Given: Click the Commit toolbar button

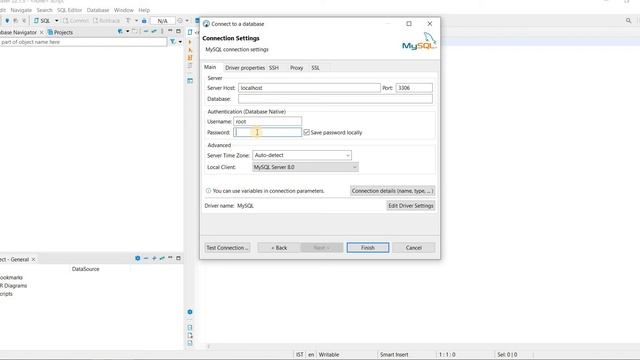Looking at the screenshot, I should point(76,20).
